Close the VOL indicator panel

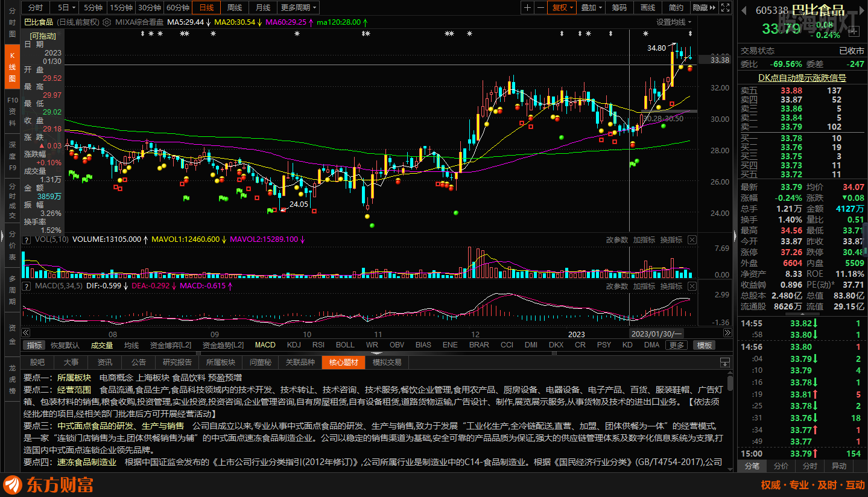692,239
